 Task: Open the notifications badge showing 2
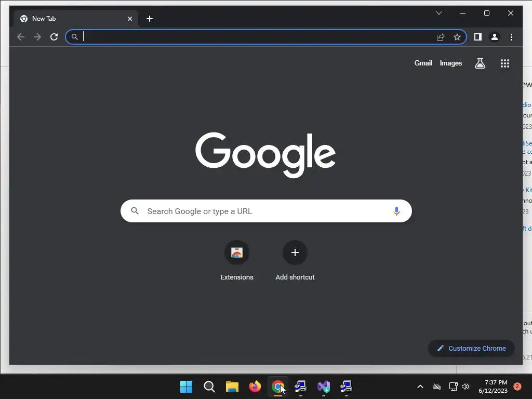coord(517,387)
